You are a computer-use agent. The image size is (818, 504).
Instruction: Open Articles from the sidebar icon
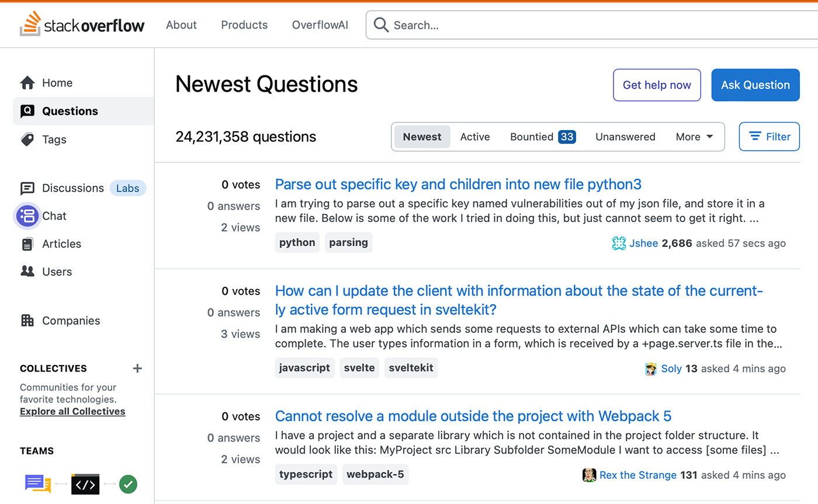(27, 244)
